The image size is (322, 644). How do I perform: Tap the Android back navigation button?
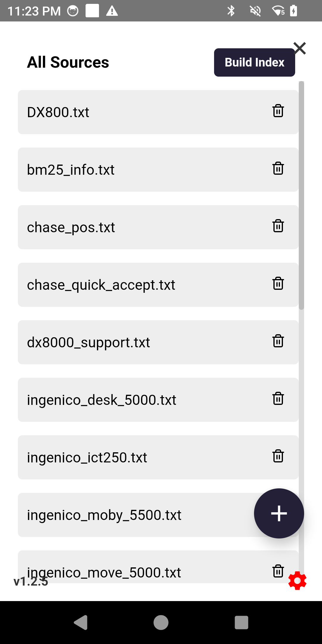[x=80, y=622]
